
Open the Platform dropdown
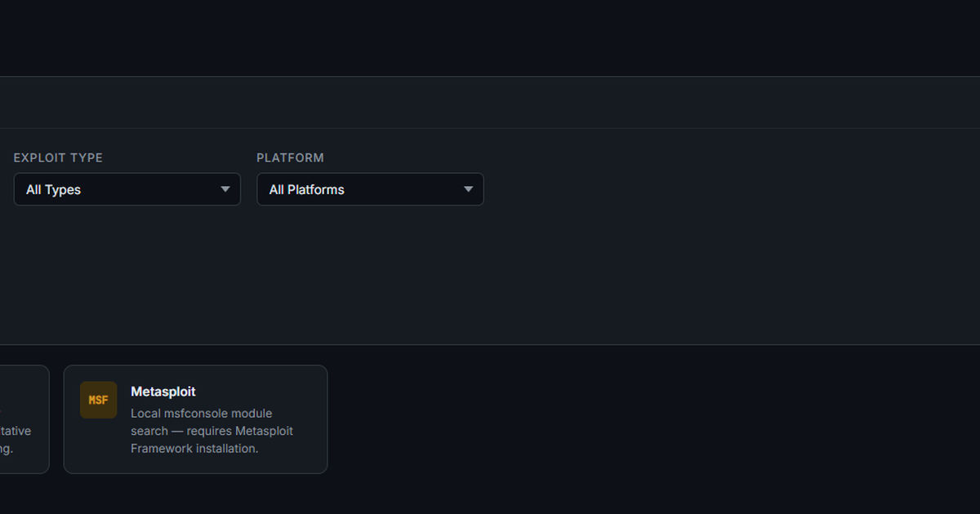(370, 189)
